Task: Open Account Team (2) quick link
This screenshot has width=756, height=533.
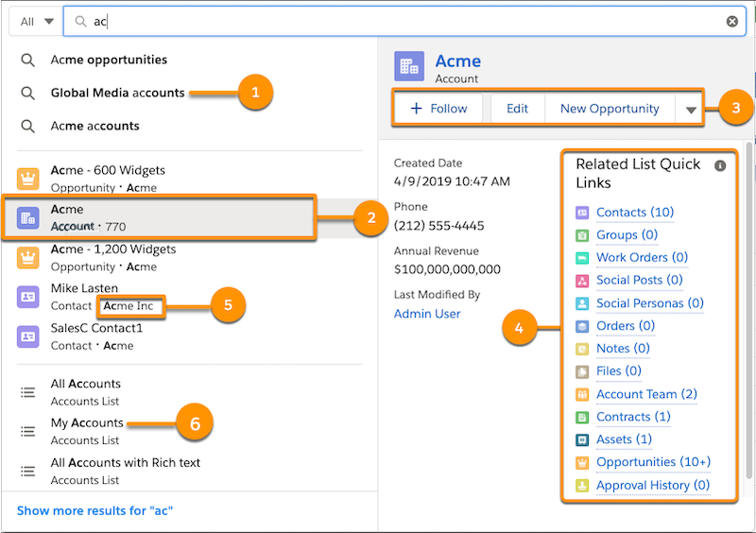Action: [646, 394]
